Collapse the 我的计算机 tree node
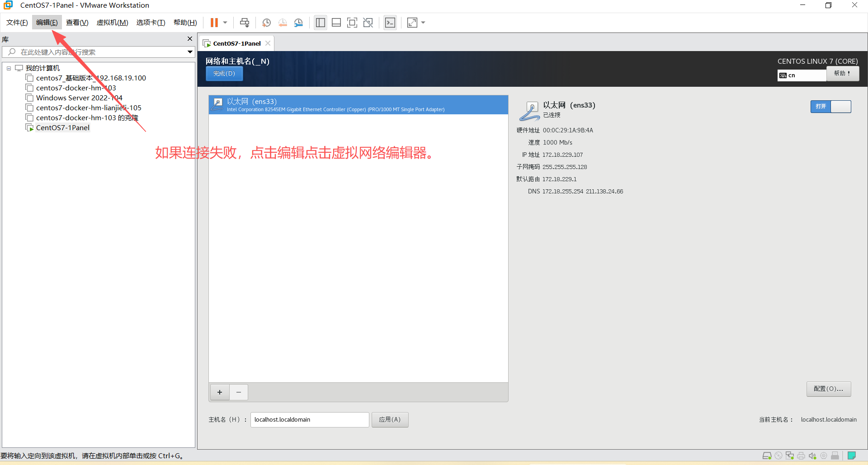This screenshot has width=868, height=465. pos(9,68)
